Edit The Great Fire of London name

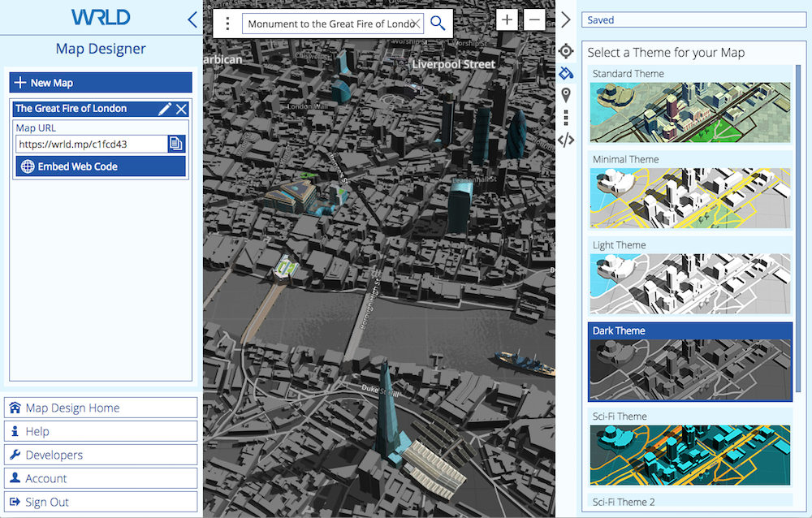tap(165, 109)
